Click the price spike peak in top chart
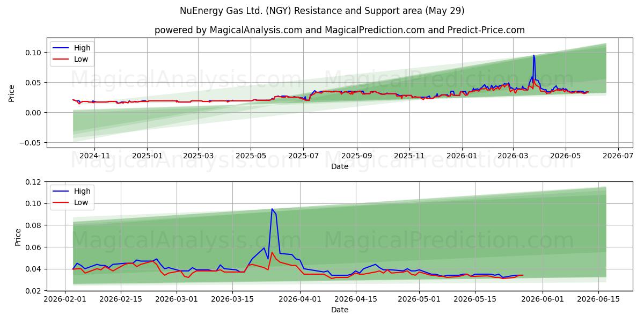Screen dimensions: 644x322 pyautogui.click(x=533, y=55)
